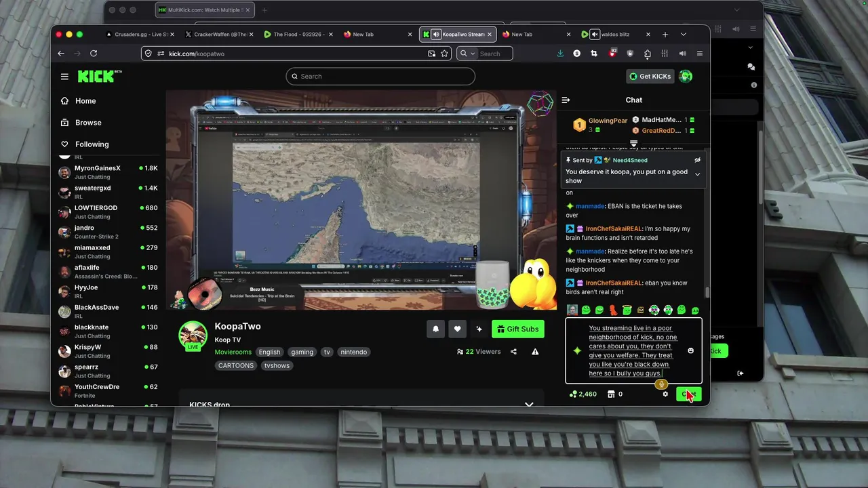This screenshot has height=488, width=868.
Task: Open miamaxxed channel in sidebar
Action: tap(107, 251)
